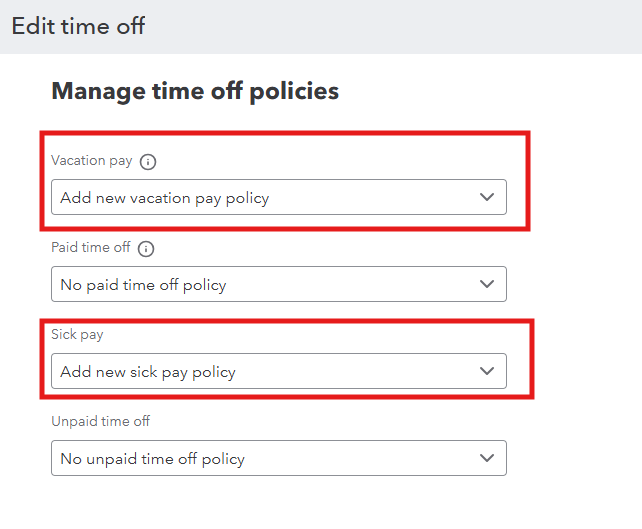Click empty gray header bar beside the title
The height and width of the screenshot is (529, 642).
[x=393, y=27]
